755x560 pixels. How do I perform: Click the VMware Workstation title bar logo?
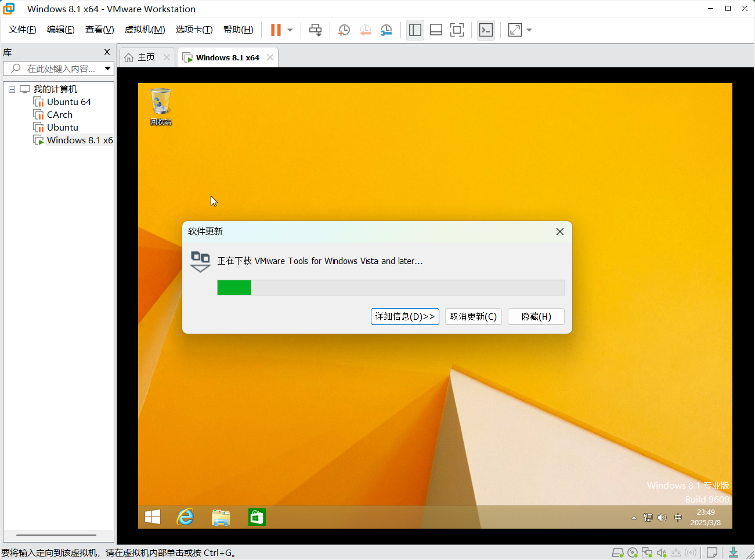tap(9, 9)
